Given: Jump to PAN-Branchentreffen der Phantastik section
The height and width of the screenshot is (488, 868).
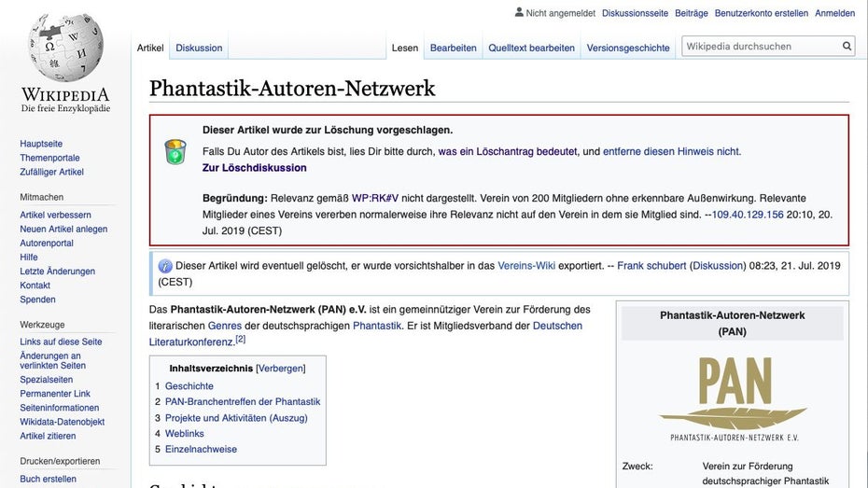Looking at the screenshot, I should pos(243,402).
